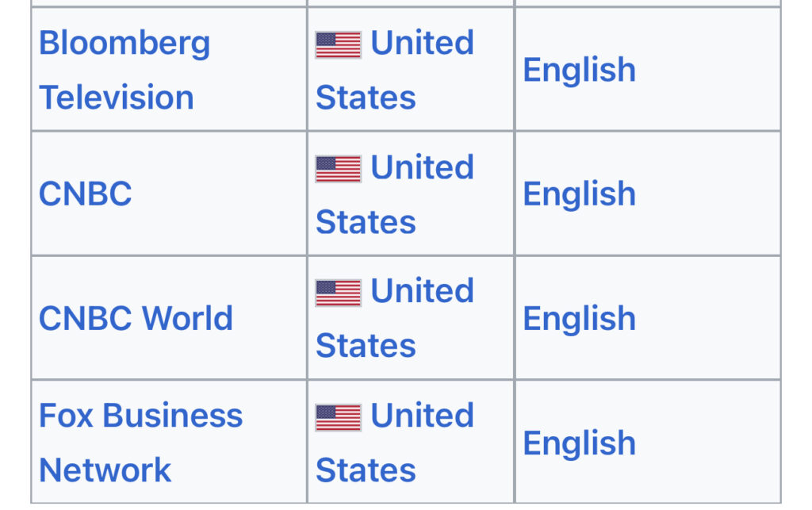The height and width of the screenshot is (510, 812).
Task: Open the Bloomberg Television link
Action: (124, 70)
